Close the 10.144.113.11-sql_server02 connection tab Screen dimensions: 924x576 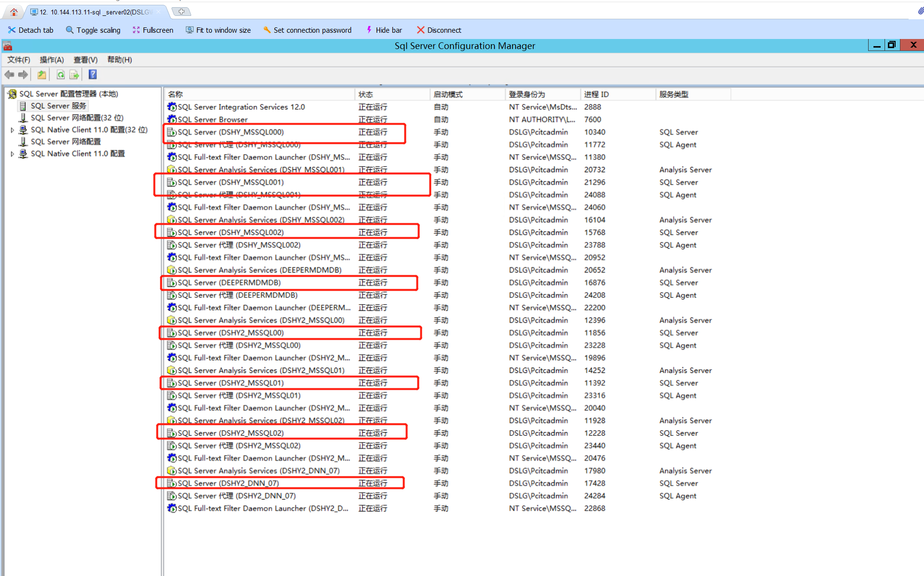click(159, 12)
